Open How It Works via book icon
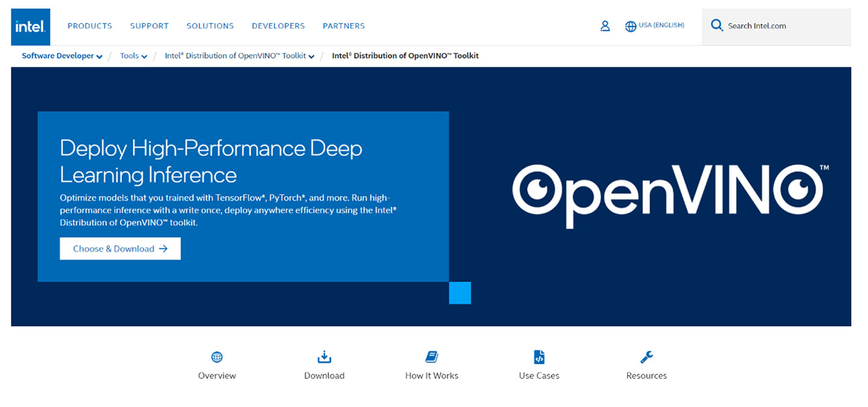Screen dimensions: 868x407 click(432, 357)
